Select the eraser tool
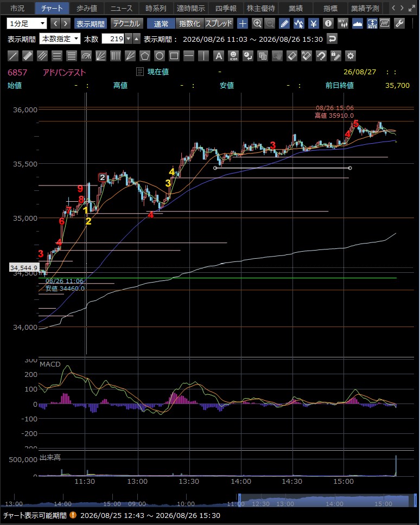 pos(292,56)
